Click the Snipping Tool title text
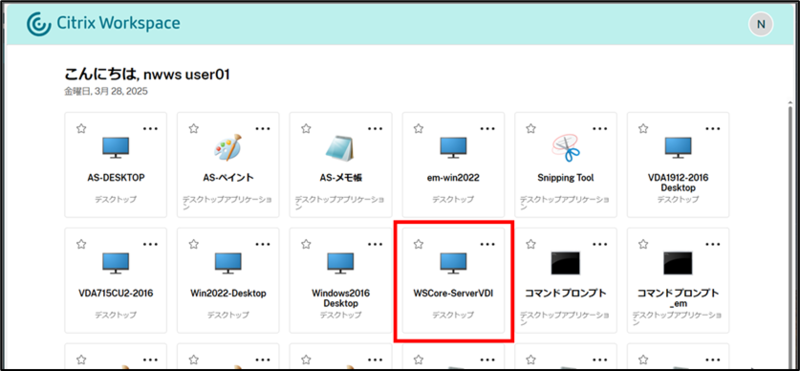Image resolution: width=800 pixels, height=371 pixels. 566,178
